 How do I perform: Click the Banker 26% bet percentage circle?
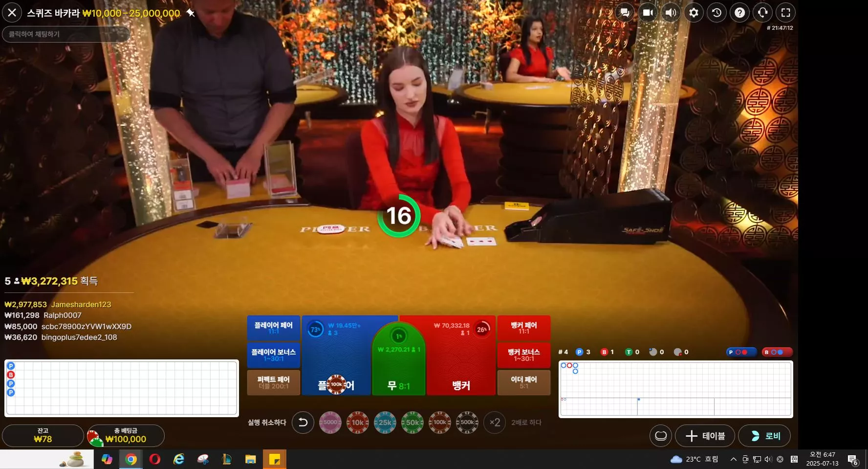click(482, 330)
